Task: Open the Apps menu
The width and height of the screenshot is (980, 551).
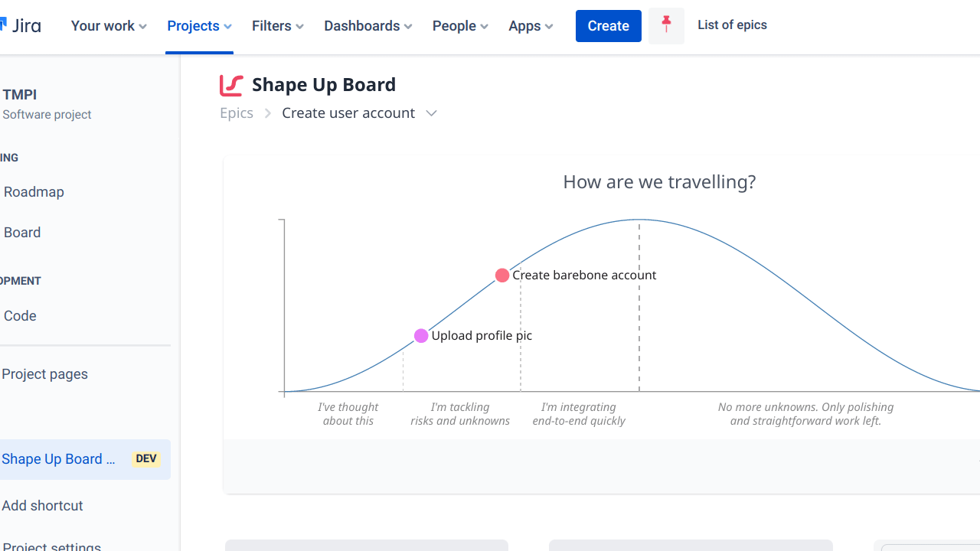Action: point(531,26)
